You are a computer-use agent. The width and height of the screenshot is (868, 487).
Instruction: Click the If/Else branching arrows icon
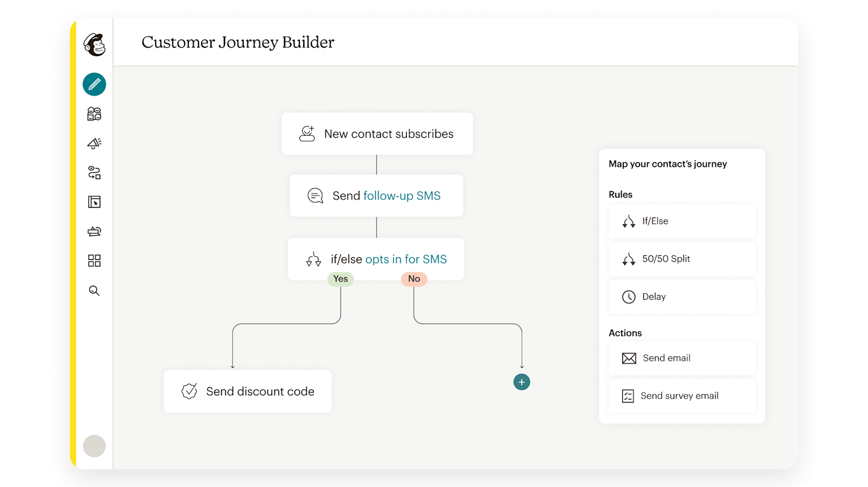(629, 221)
